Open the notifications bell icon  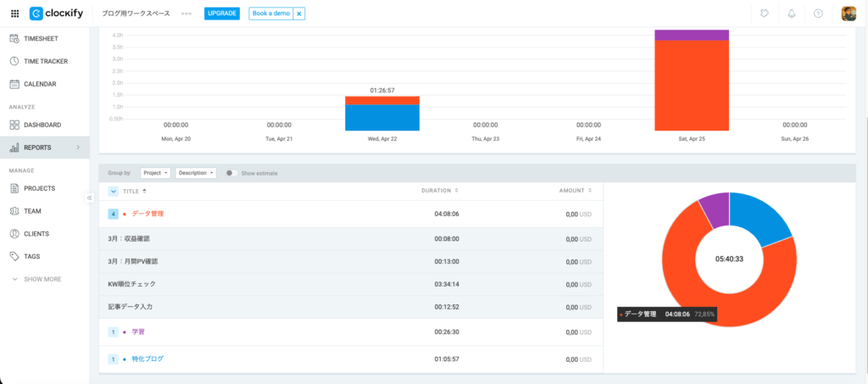(792, 14)
